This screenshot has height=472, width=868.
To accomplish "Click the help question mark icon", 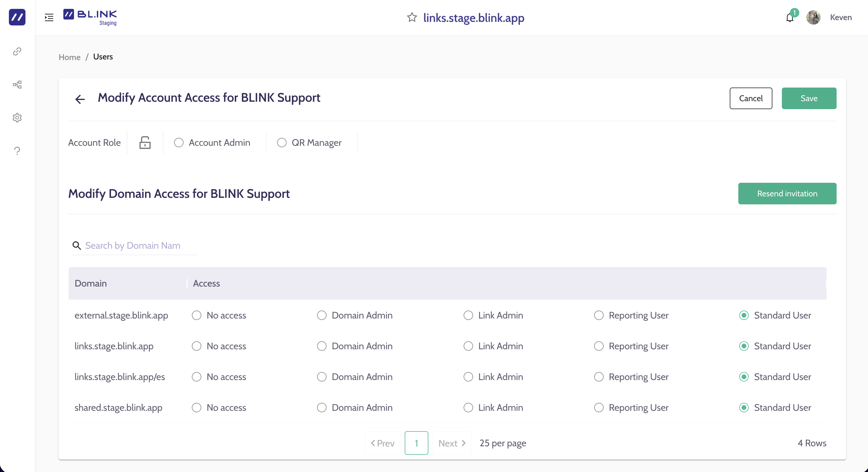I will click(17, 151).
